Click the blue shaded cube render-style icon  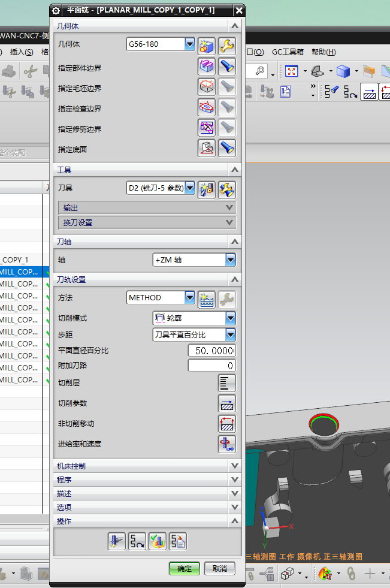click(343, 71)
